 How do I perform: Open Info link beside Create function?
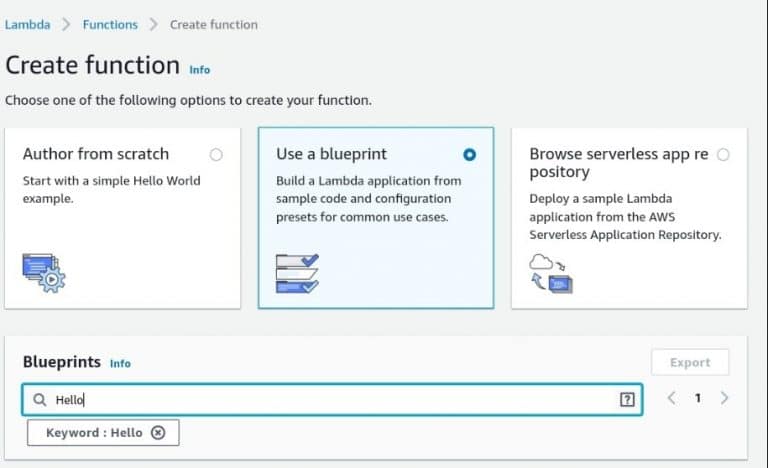point(200,70)
